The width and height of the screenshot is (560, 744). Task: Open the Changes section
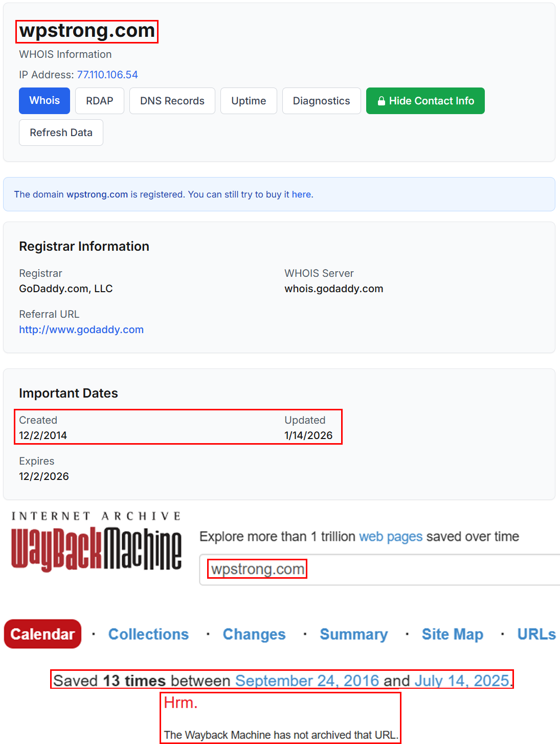tap(254, 634)
